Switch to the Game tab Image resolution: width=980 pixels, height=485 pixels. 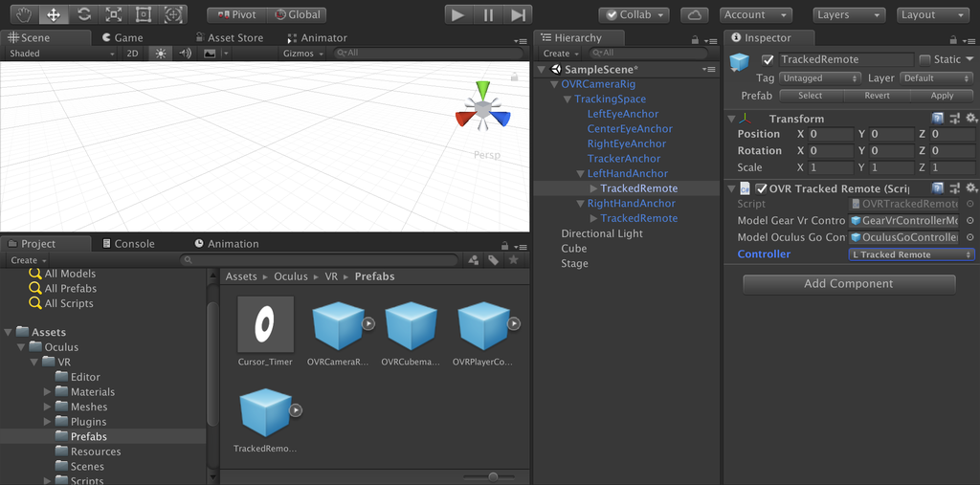[x=122, y=37]
